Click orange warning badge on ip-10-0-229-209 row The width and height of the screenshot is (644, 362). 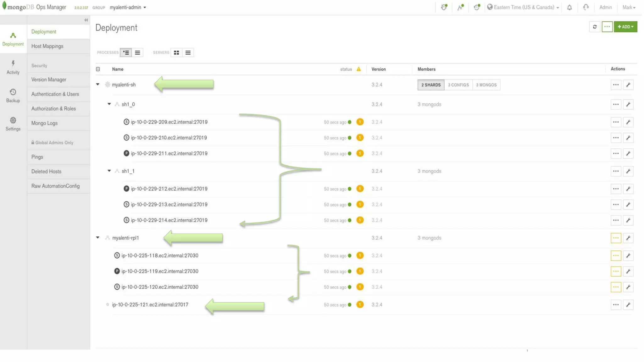[360, 122]
